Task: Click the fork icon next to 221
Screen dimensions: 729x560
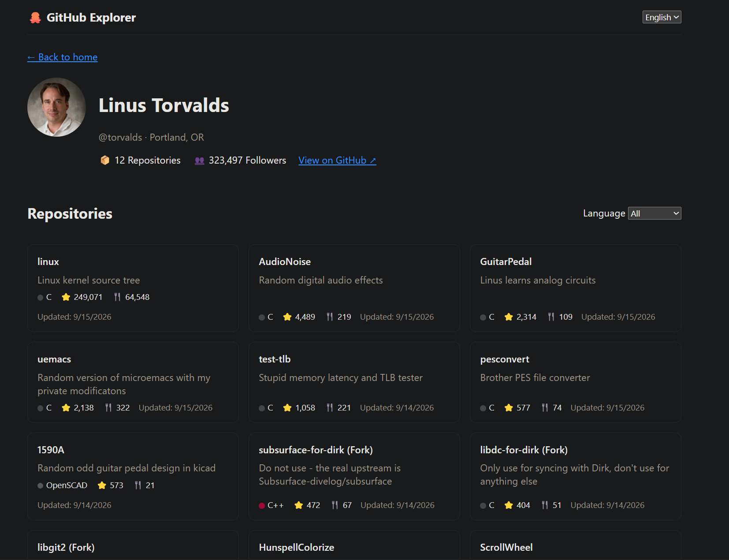Action: click(x=330, y=408)
